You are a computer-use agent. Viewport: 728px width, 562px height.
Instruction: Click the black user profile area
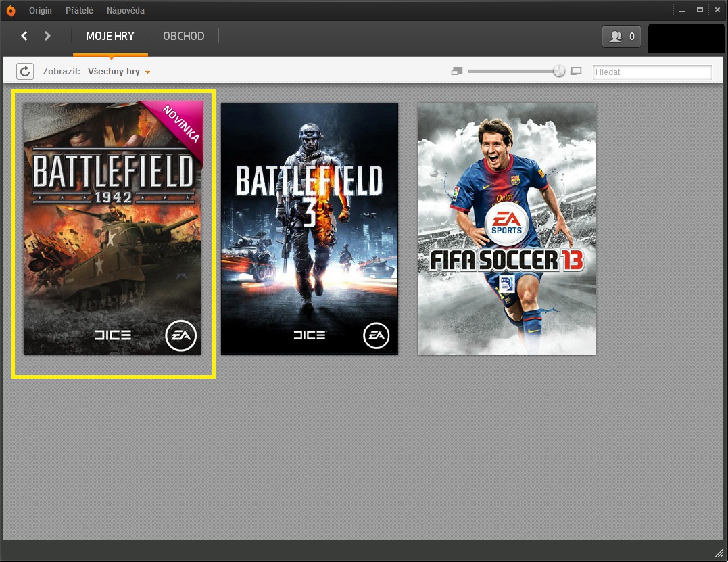pos(686,39)
